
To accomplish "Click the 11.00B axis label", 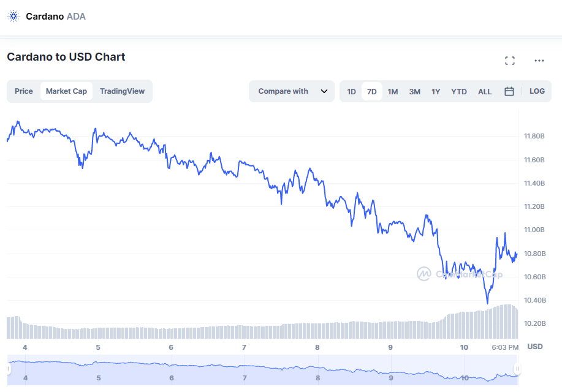I will click(x=534, y=230).
